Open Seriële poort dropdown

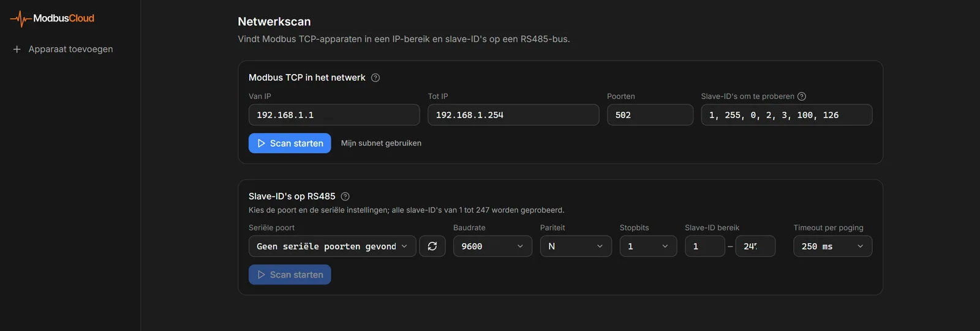tap(332, 246)
